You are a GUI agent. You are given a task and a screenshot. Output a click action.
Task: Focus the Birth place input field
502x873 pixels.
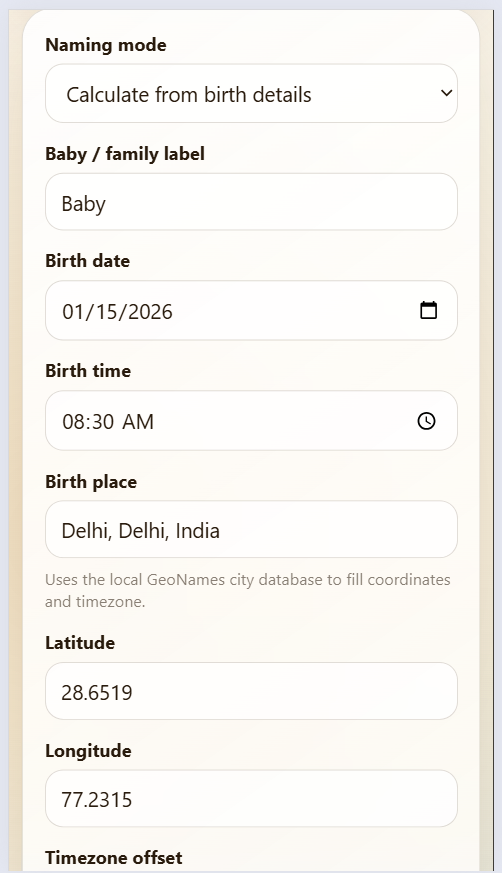pyautogui.click(x=251, y=529)
